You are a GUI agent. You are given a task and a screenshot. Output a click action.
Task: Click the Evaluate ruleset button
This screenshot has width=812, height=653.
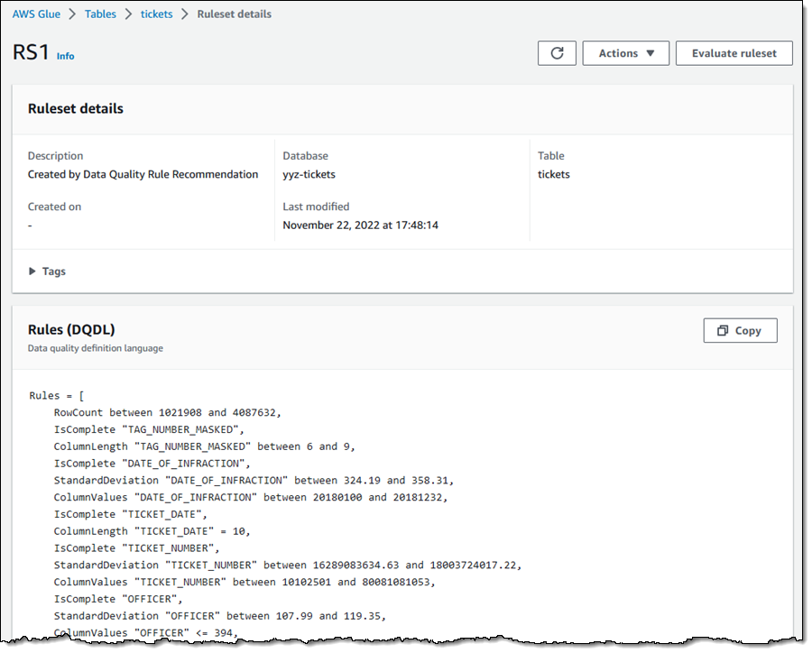click(x=734, y=53)
